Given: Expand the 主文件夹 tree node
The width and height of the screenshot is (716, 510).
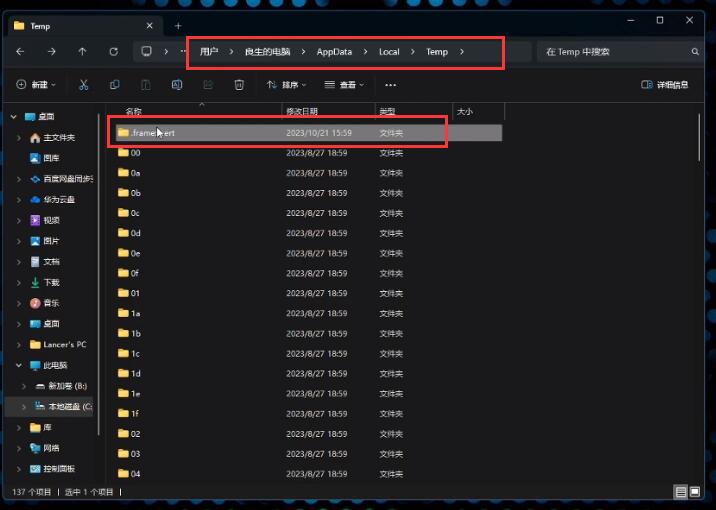Looking at the screenshot, I should click(x=19, y=137).
